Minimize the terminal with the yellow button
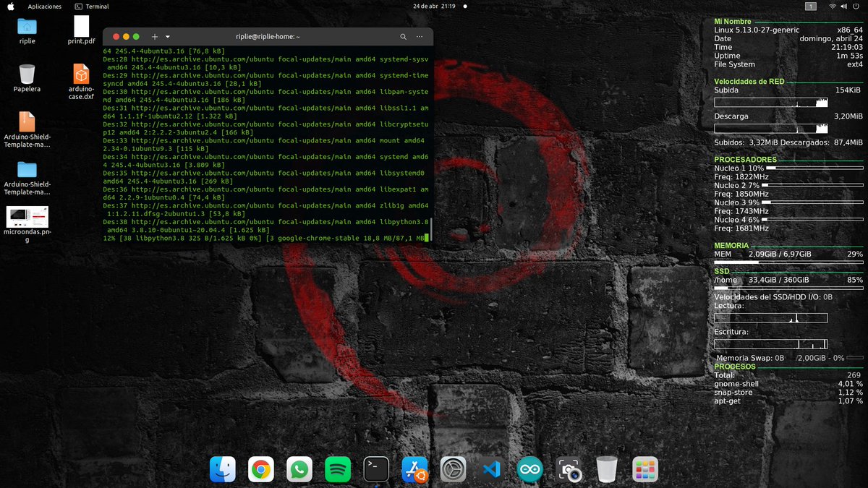This screenshot has width=868, height=488. pyautogui.click(x=126, y=36)
